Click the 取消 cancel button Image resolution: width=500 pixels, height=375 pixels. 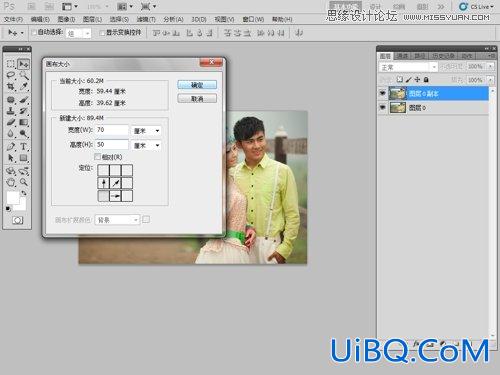click(x=197, y=99)
